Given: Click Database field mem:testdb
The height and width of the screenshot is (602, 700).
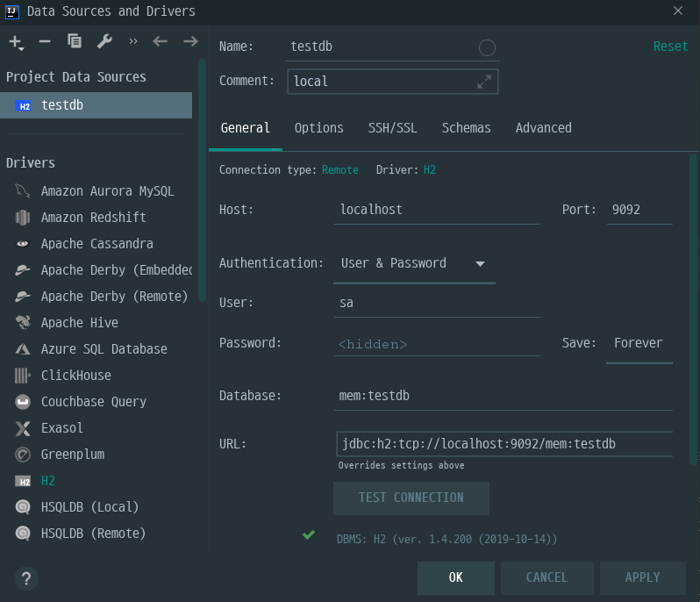Looking at the screenshot, I should pos(504,396).
